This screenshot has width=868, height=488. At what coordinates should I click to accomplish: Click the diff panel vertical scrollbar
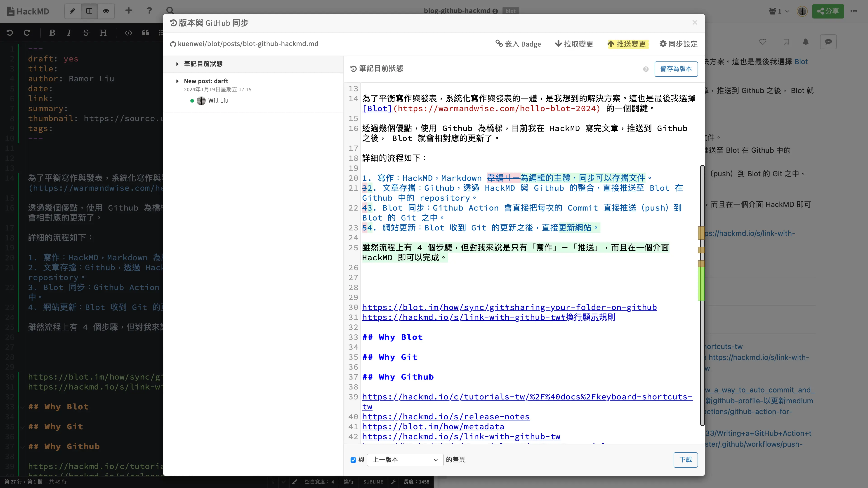pyautogui.click(x=702, y=296)
